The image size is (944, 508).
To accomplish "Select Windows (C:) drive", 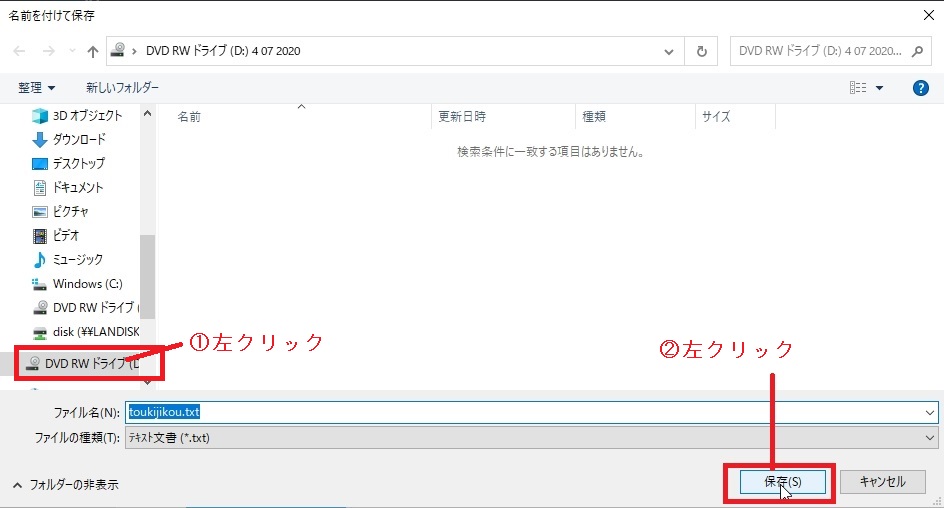I will tap(86, 283).
